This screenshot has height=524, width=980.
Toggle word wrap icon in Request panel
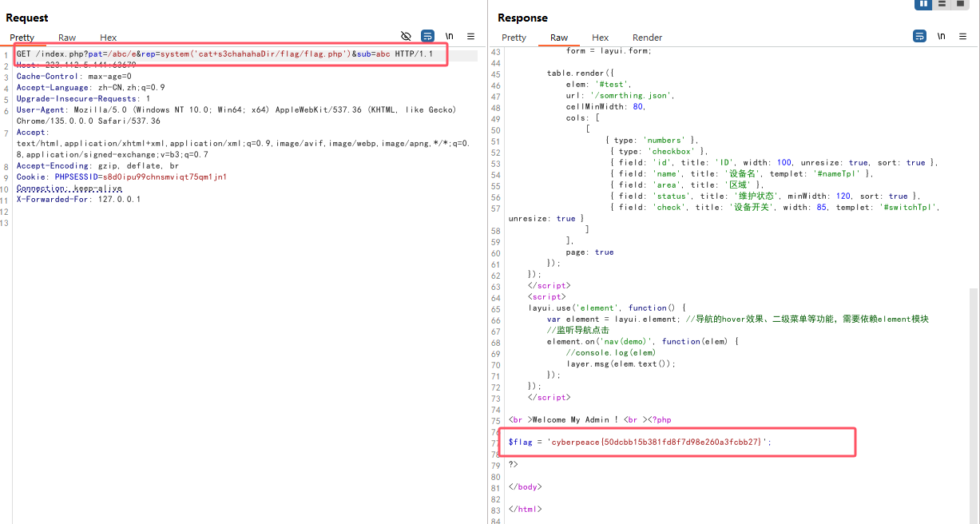[427, 36]
